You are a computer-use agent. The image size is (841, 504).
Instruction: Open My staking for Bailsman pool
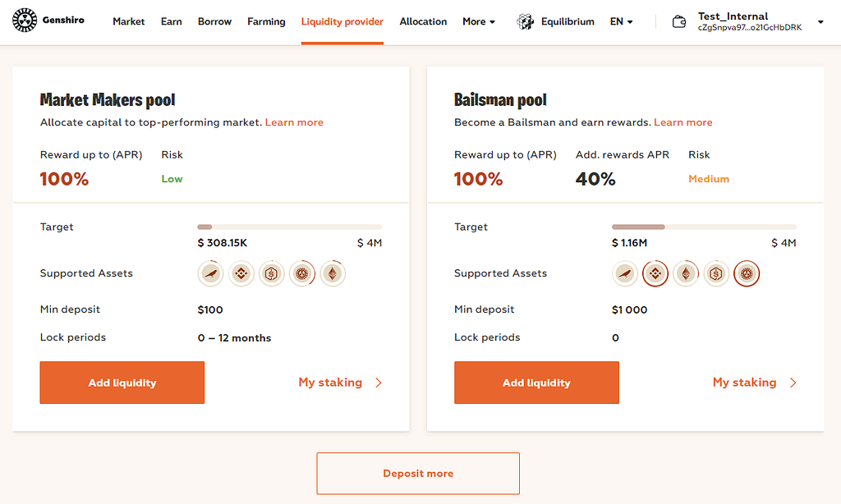click(755, 383)
